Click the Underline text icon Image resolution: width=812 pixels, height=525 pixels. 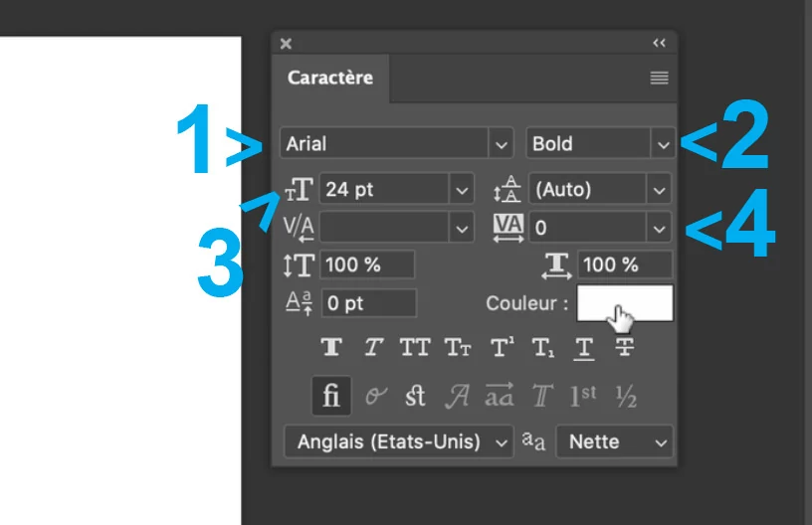(584, 348)
